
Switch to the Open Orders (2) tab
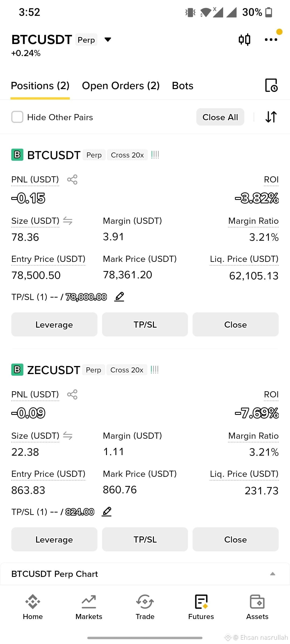[121, 86]
